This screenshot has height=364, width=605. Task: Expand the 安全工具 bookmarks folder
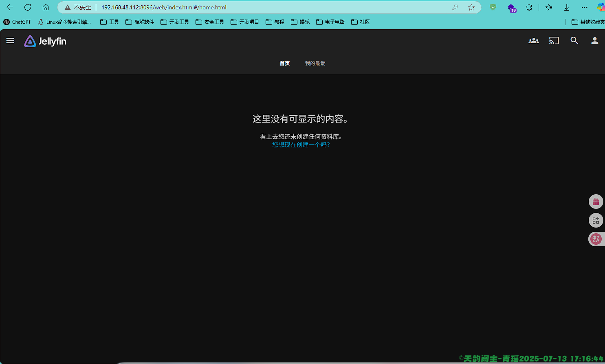[209, 22]
